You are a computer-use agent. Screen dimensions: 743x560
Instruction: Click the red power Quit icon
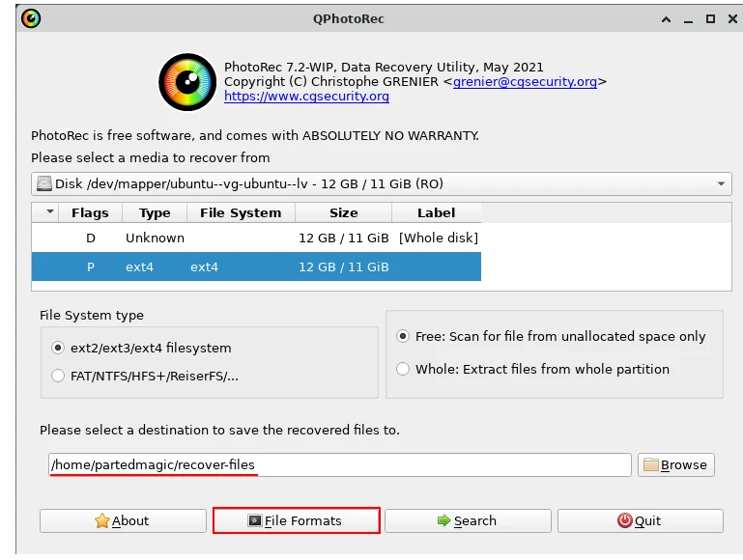click(624, 520)
